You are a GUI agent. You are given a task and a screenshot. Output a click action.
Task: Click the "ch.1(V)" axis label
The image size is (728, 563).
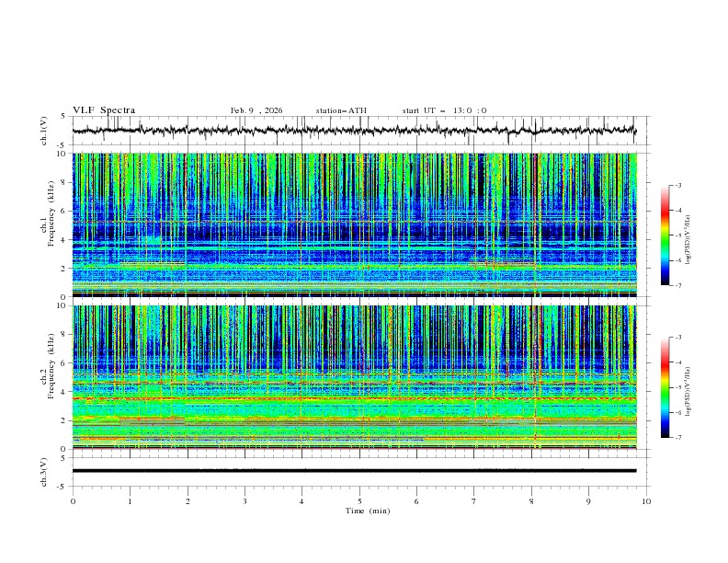[x=44, y=131]
